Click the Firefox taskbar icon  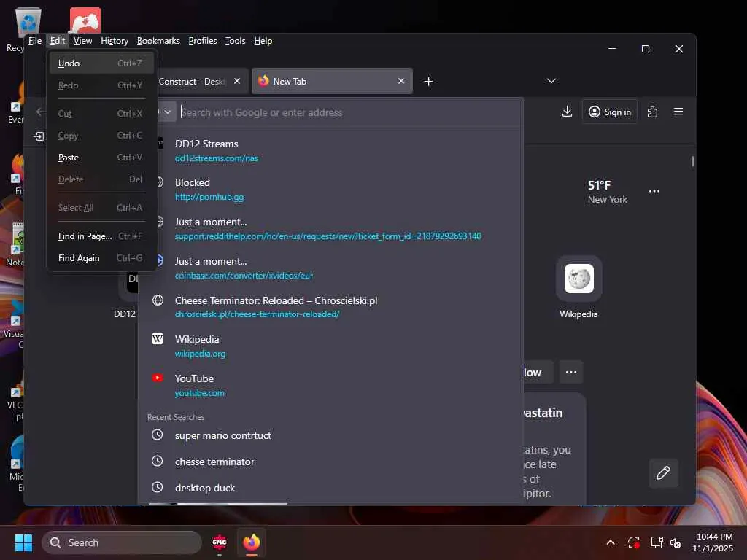[252, 542]
